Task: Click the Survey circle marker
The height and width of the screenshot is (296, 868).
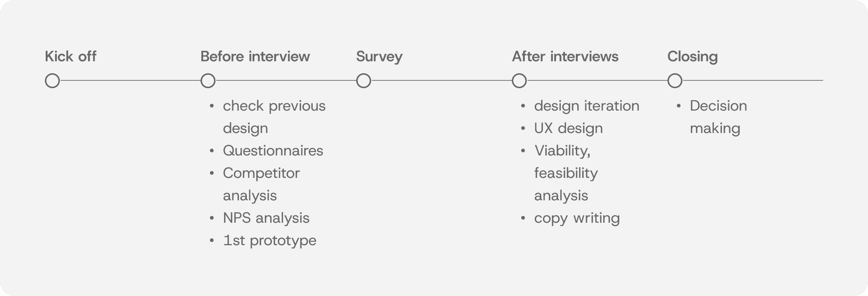Action: [363, 80]
